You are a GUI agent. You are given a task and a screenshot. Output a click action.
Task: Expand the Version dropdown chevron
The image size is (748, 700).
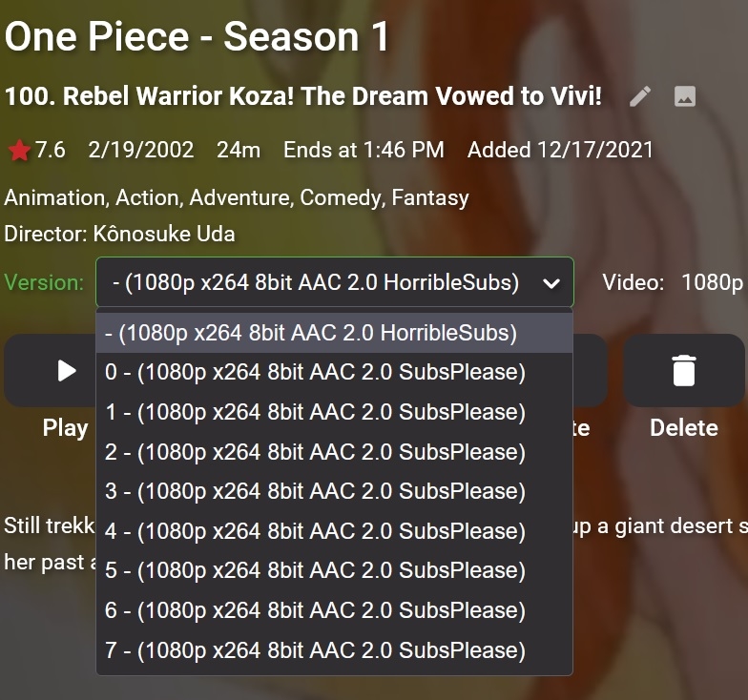551,282
